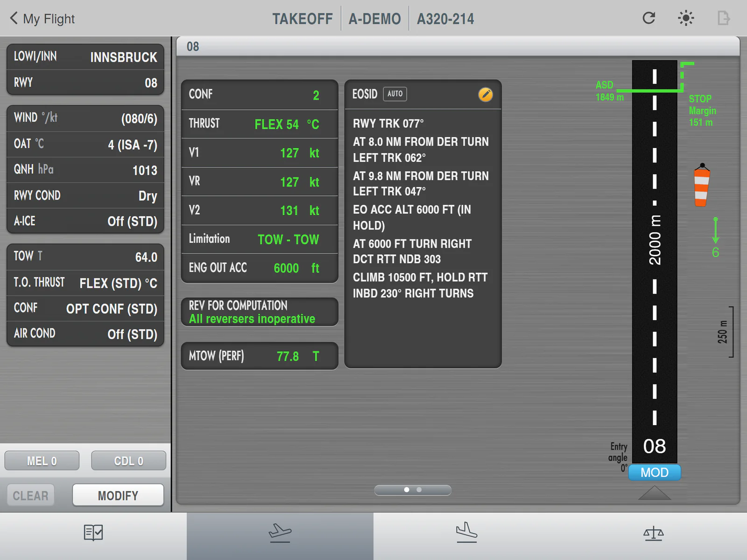The height and width of the screenshot is (560, 747).
Task: Open the MEL 0 items
Action: pyautogui.click(x=42, y=461)
